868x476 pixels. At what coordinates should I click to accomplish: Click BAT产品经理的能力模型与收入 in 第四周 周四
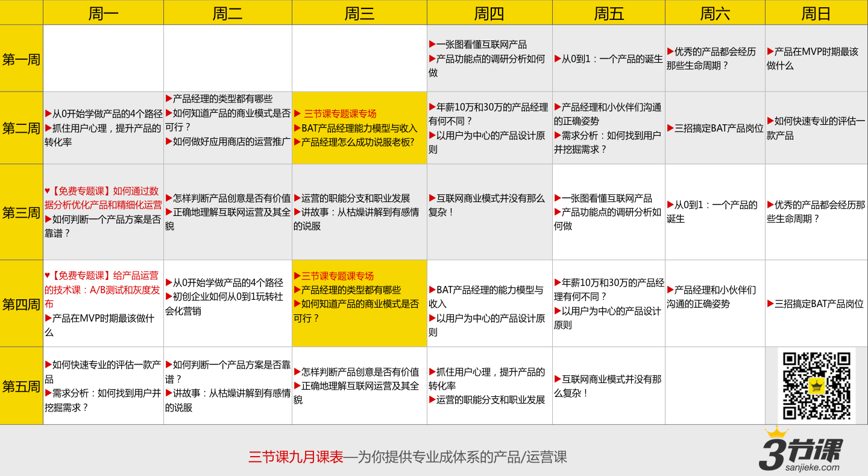tap(486, 297)
